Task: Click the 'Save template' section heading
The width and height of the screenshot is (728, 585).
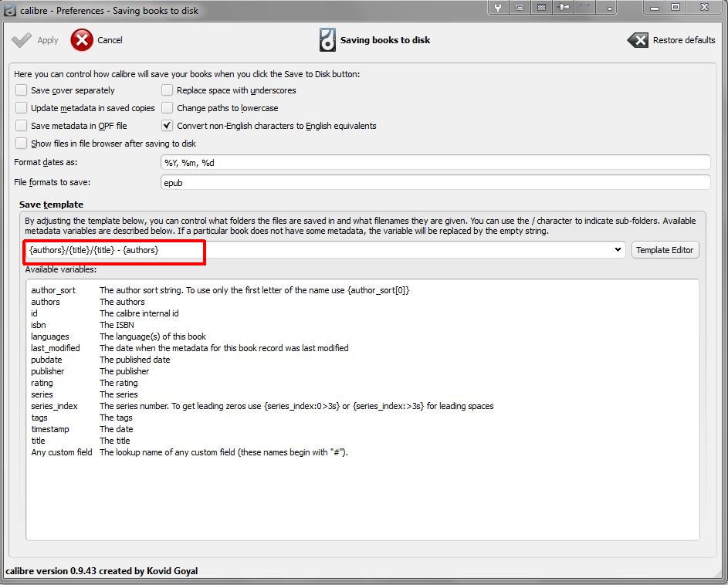Action: point(51,205)
